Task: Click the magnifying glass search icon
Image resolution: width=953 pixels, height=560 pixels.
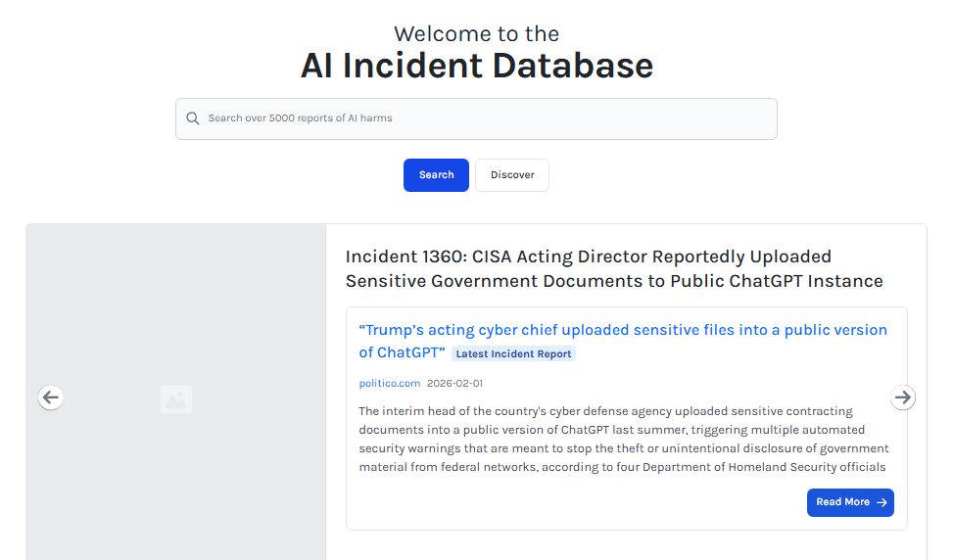Action: click(x=193, y=118)
